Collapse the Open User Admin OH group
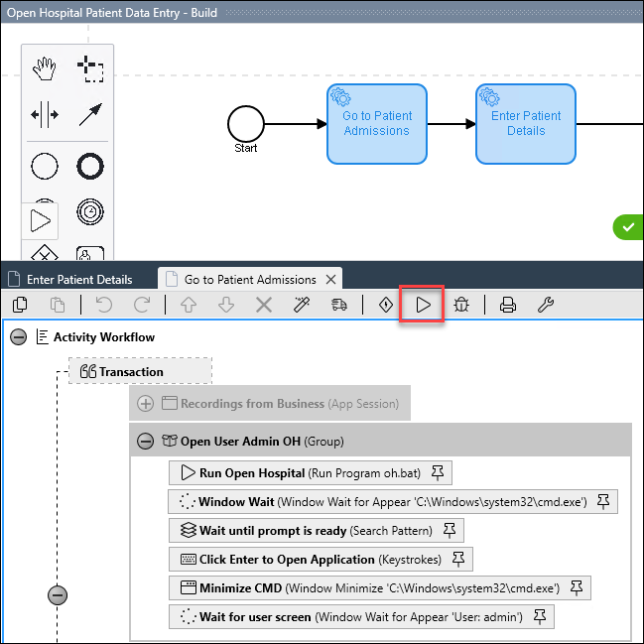This screenshot has width=644, height=644. point(146,441)
